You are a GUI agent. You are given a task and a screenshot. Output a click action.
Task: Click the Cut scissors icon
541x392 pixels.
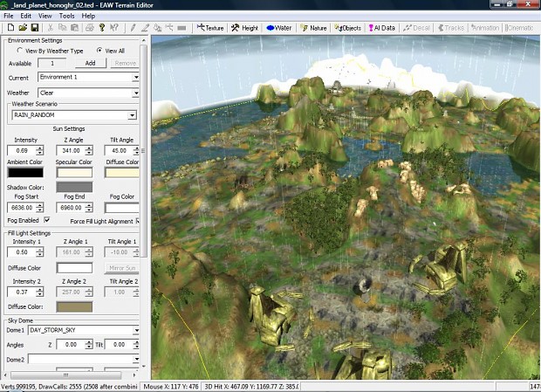(x=51, y=28)
